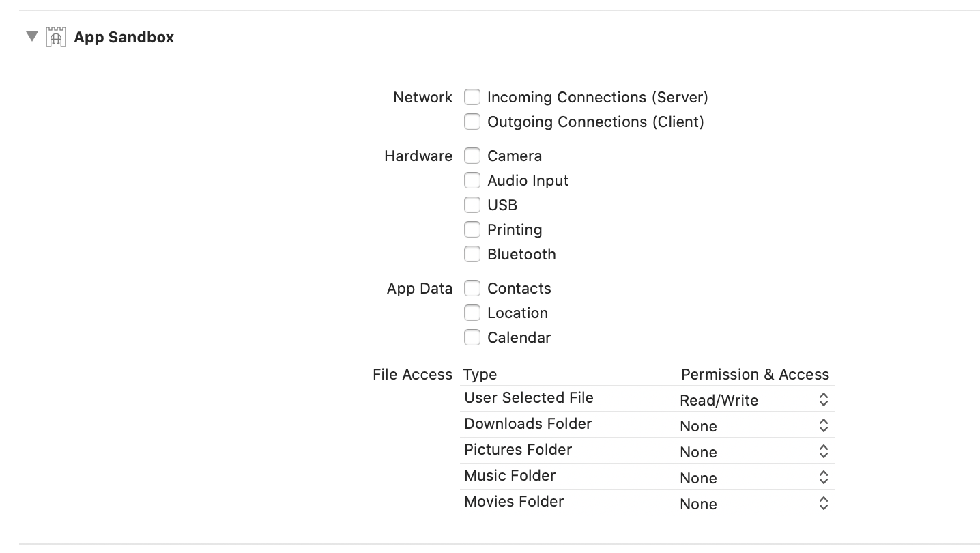This screenshot has height=553, width=980.
Task: Click the App Sandbox section title
Action: point(124,37)
